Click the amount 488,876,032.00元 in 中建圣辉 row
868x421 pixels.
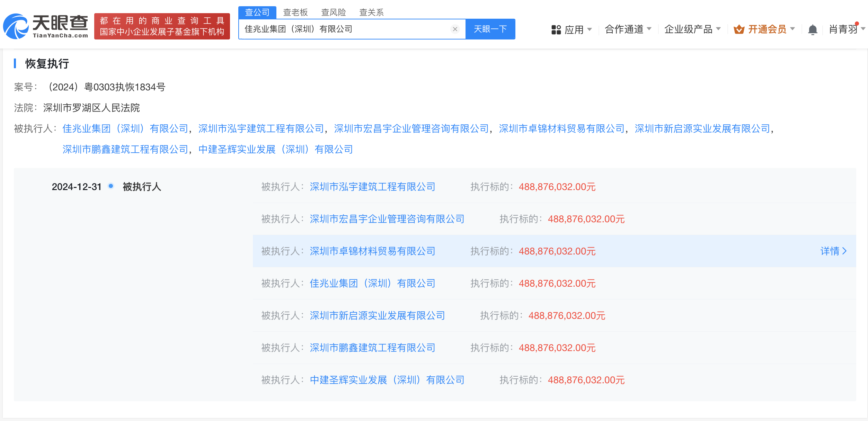pos(586,380)
